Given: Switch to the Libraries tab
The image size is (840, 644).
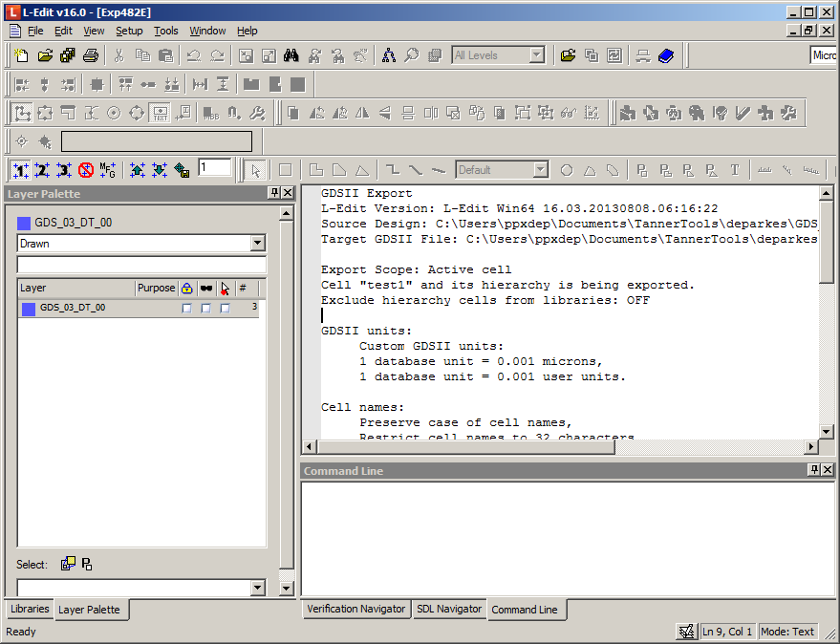Looking at the screenshot, I should click(30, 609).
